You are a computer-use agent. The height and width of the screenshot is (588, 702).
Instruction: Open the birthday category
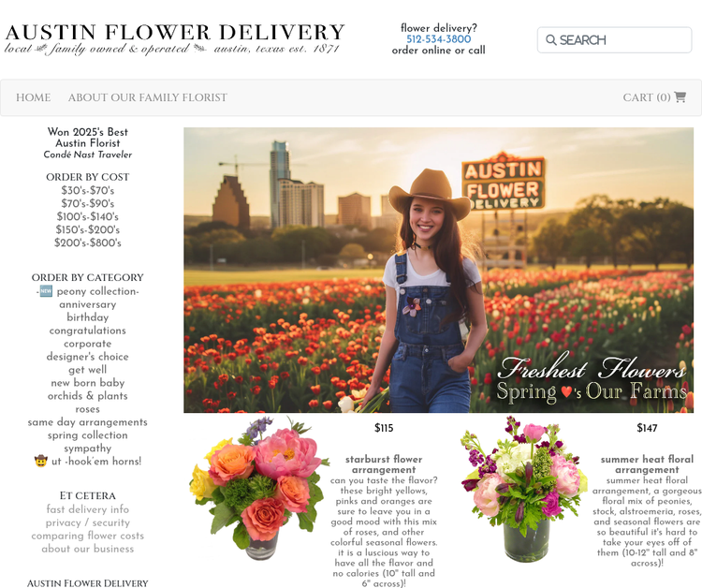click(x=88, y=317)
